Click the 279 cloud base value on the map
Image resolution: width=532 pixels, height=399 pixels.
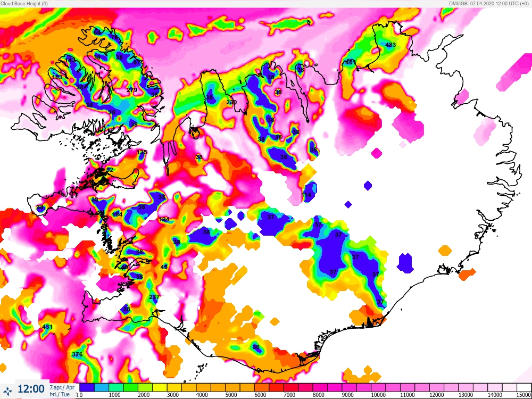132,90
